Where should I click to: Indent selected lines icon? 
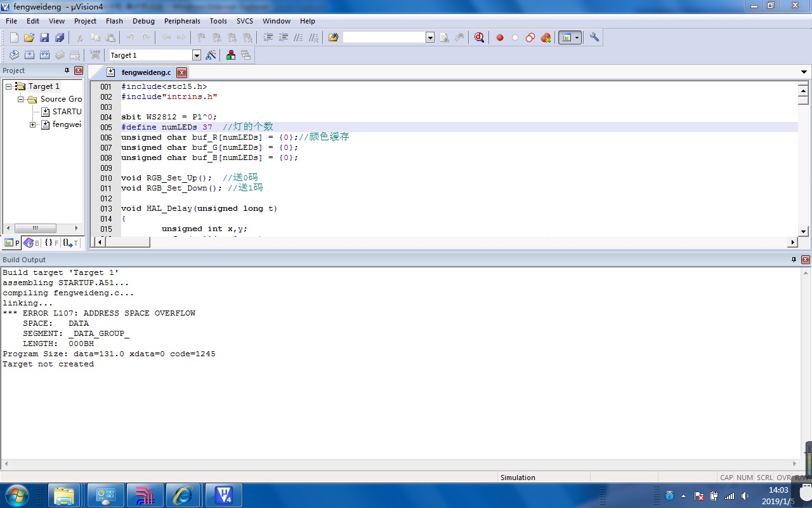pos(268,37)
